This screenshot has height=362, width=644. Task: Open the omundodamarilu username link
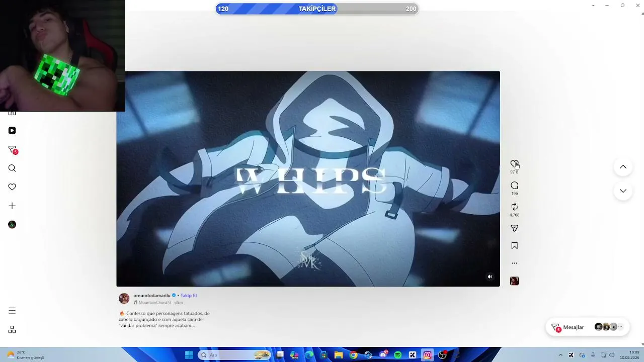pos(152,296)
